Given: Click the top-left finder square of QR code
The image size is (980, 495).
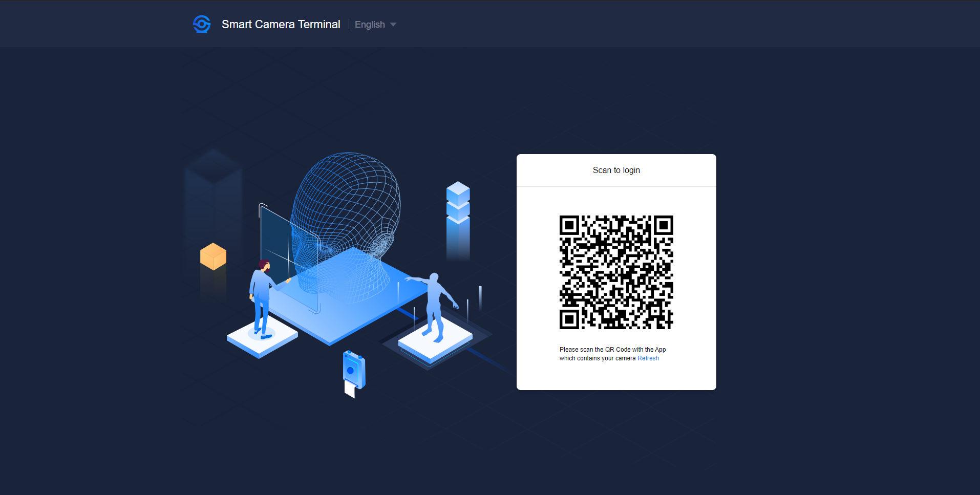Looking at the screenshot, I should (x=569, y=225).
